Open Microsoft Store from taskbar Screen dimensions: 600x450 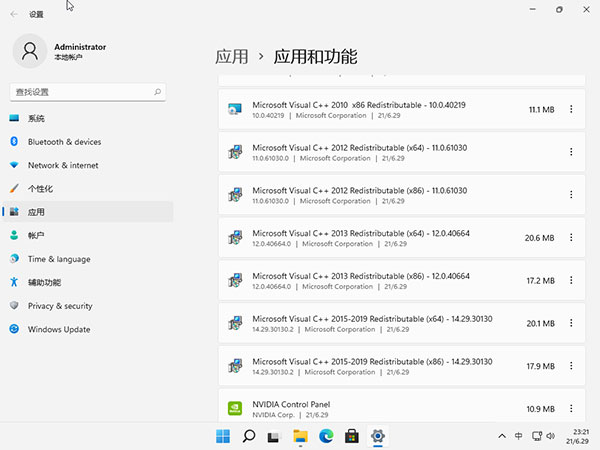[352, 436]
